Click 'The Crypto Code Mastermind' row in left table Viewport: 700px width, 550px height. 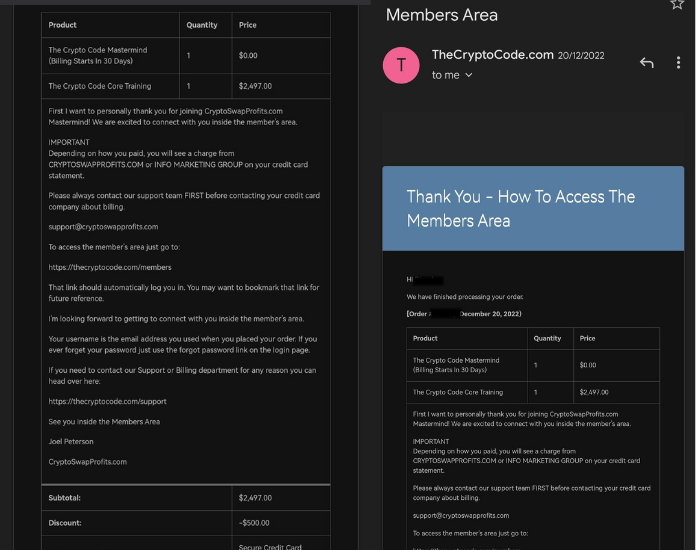(98, 55)
